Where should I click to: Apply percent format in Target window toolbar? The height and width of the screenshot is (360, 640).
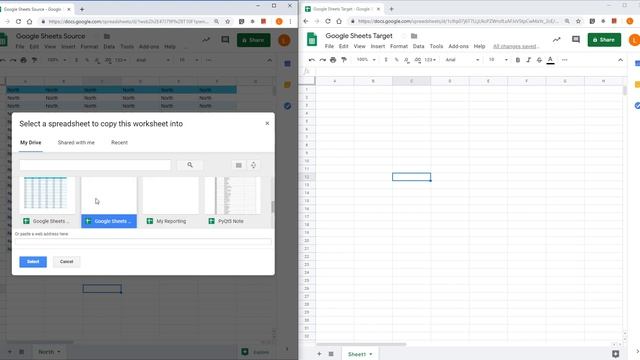[x=396, y=60]
